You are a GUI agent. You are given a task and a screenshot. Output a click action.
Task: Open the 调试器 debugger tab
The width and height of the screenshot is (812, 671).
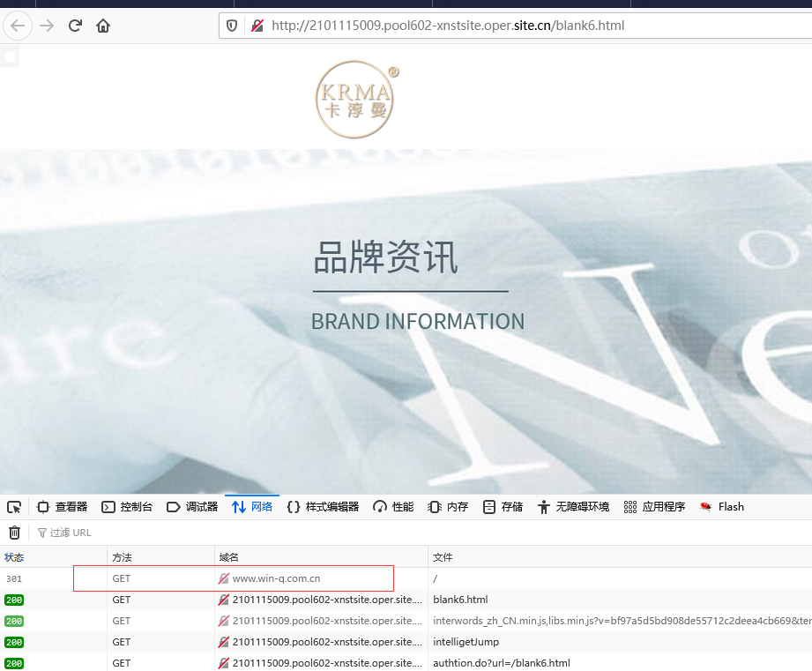click(192, 507)
